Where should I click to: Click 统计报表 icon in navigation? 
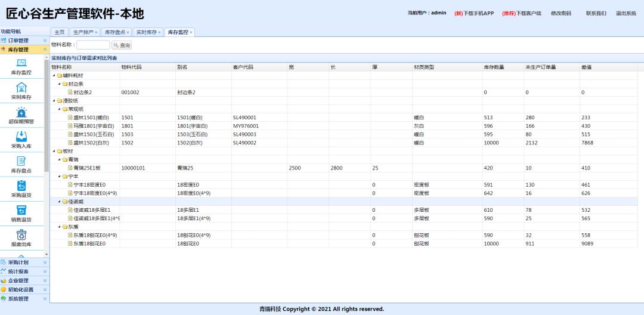coord(4,271)
